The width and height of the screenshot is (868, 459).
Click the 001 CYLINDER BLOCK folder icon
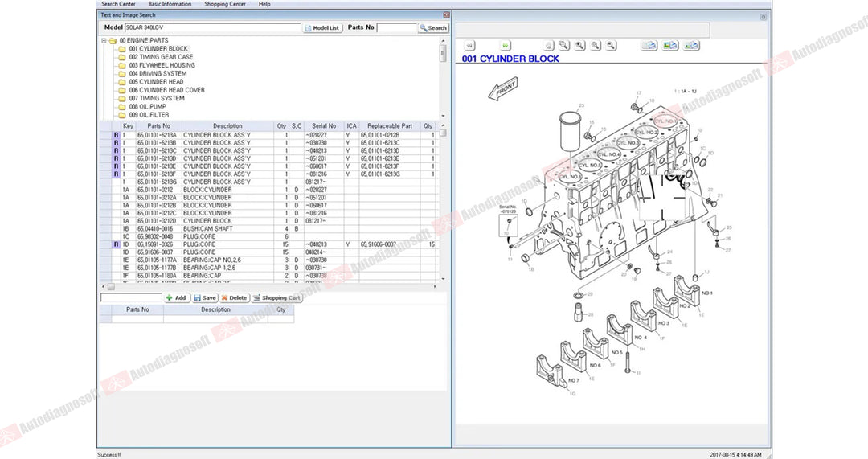pos(122,49)
